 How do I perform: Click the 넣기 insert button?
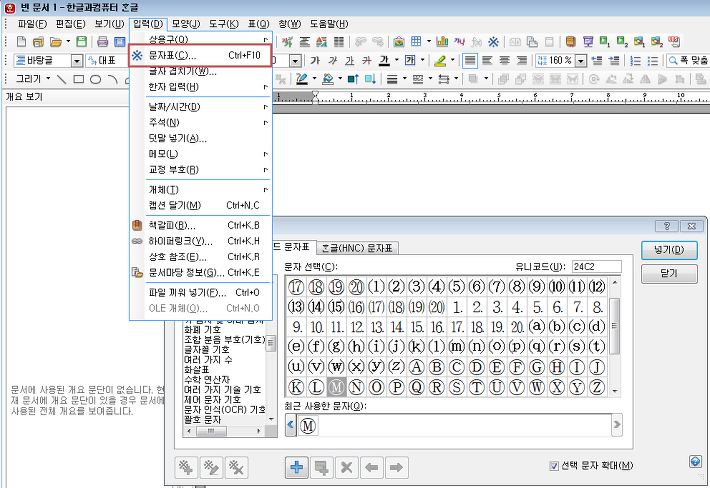(669, 250)
